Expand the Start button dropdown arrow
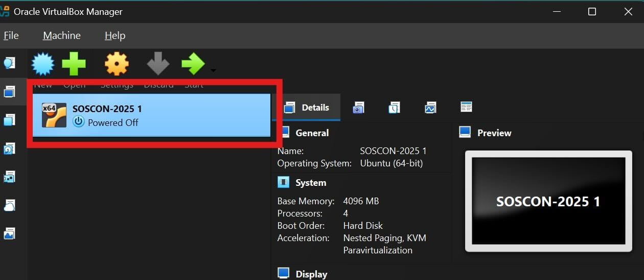Viewport: 644px width, 280px height. [x=213, y=71]
